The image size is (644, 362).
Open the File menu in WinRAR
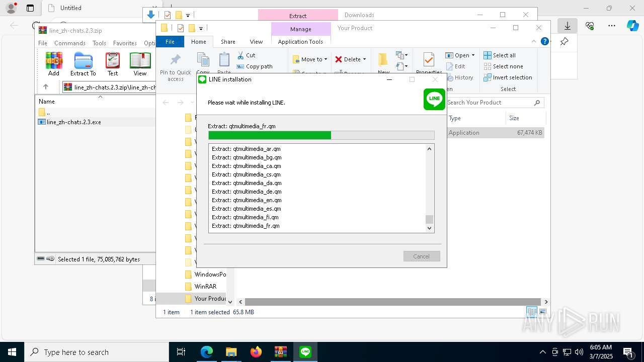pyautogui.click(x=43, y=43)
